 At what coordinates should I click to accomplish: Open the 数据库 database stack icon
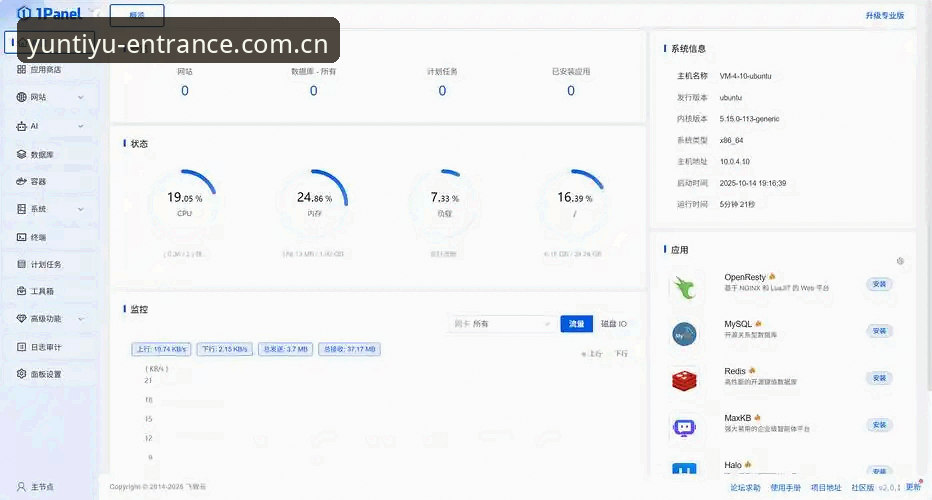tap(21, 155)
